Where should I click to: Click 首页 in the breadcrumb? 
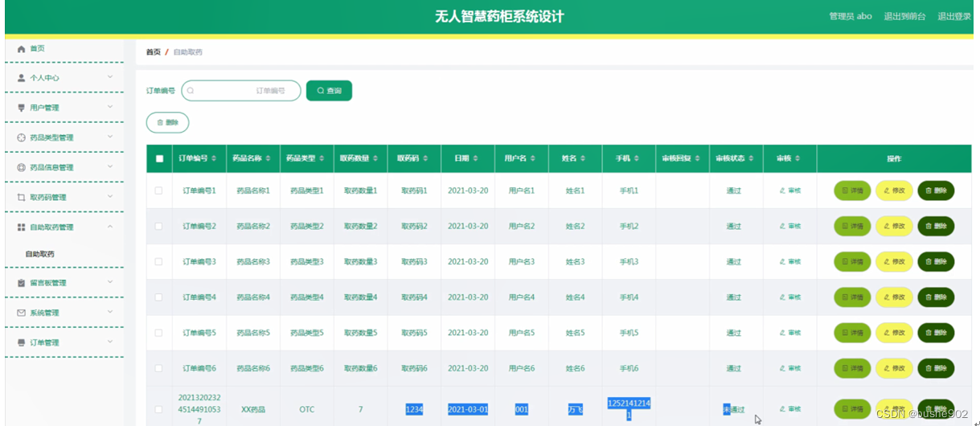pyautogui.click(x=153, y=52)
